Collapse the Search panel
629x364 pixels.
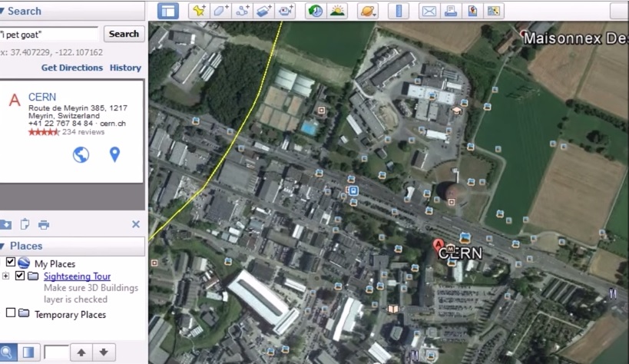(x=2, y=11)
